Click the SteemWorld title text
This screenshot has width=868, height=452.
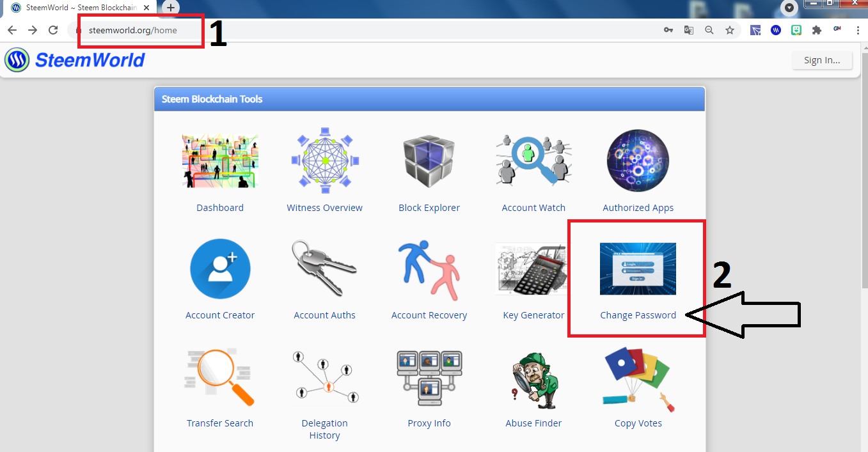(90, 60)
